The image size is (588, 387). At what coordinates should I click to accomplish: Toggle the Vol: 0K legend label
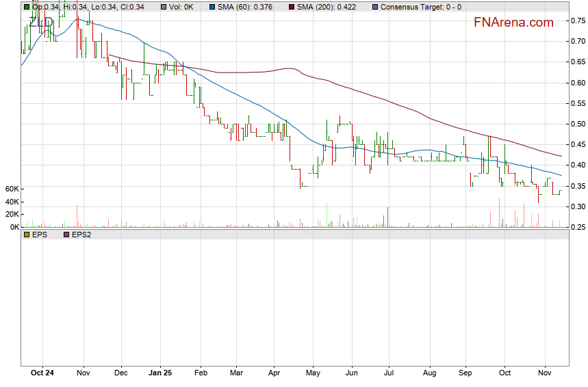tap(181, 7)
